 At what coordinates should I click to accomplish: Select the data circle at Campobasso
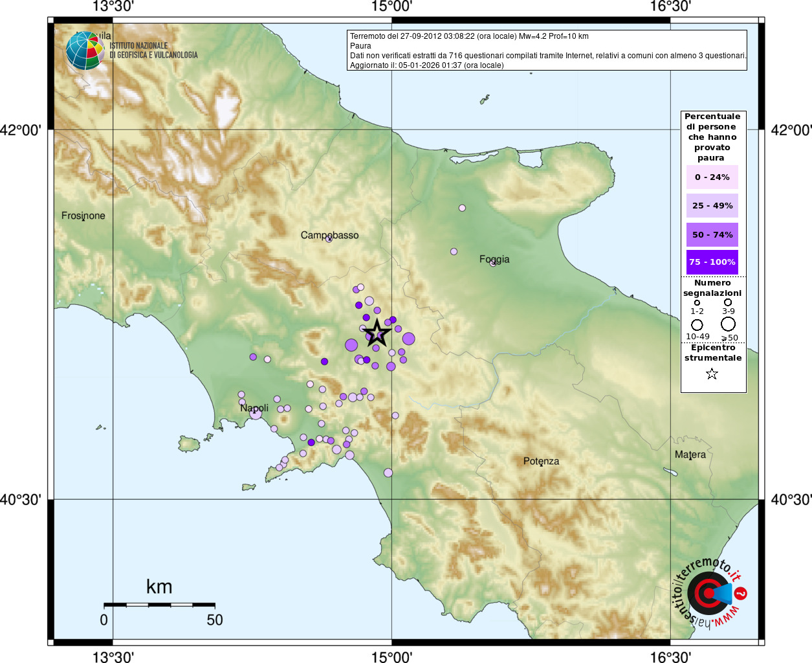pyautogui.click(x=329, y=238)
